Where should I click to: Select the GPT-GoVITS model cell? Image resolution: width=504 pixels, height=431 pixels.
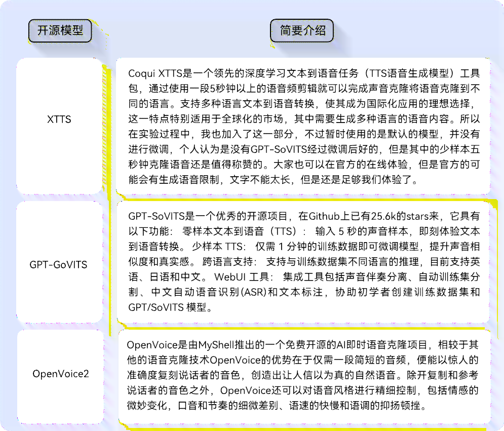(x=59, y=262)
